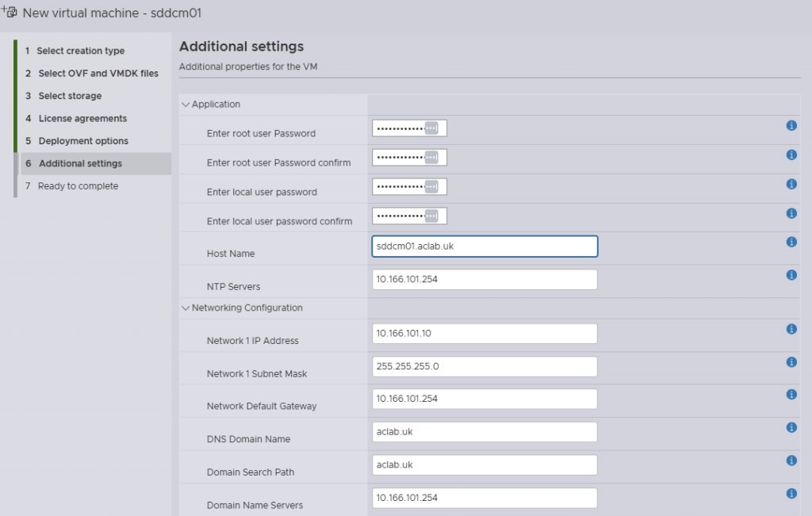Click the Domain Search Path input field

pos(484,465)
